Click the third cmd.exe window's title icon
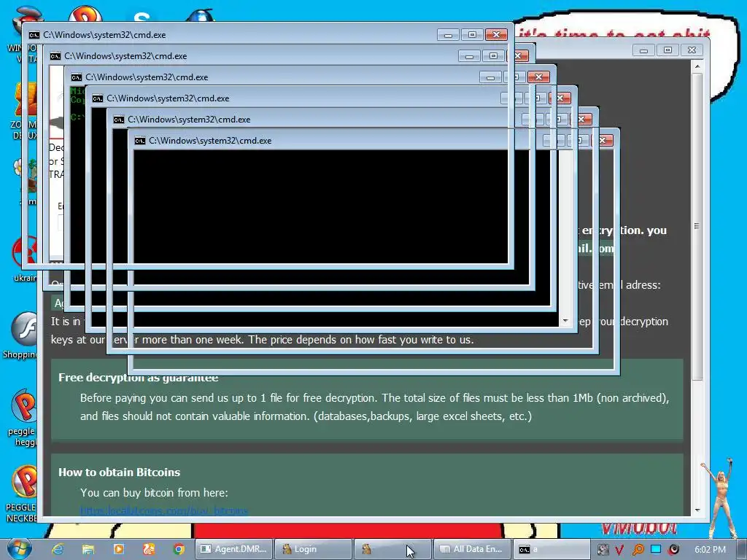The image size is (747, 560). tap(76, 77)
